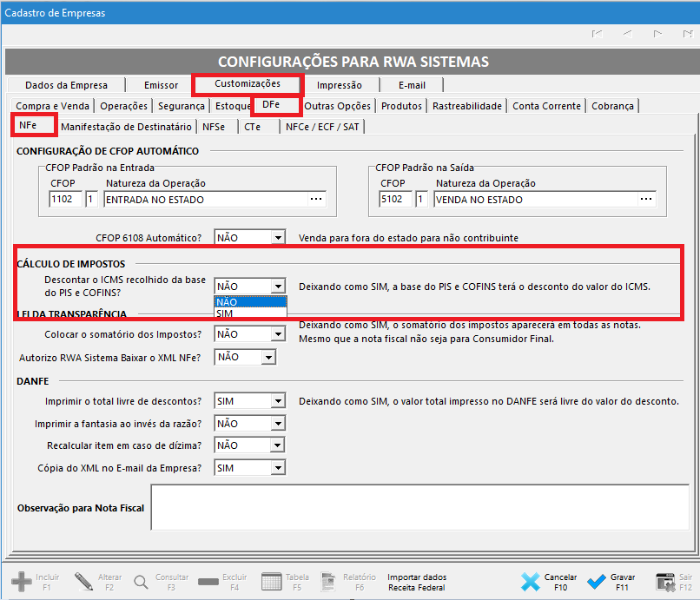The image size is (700, 600).
Task: Expand Recalcular item em caso de dízima dropdown
Action: pos(278,445)
